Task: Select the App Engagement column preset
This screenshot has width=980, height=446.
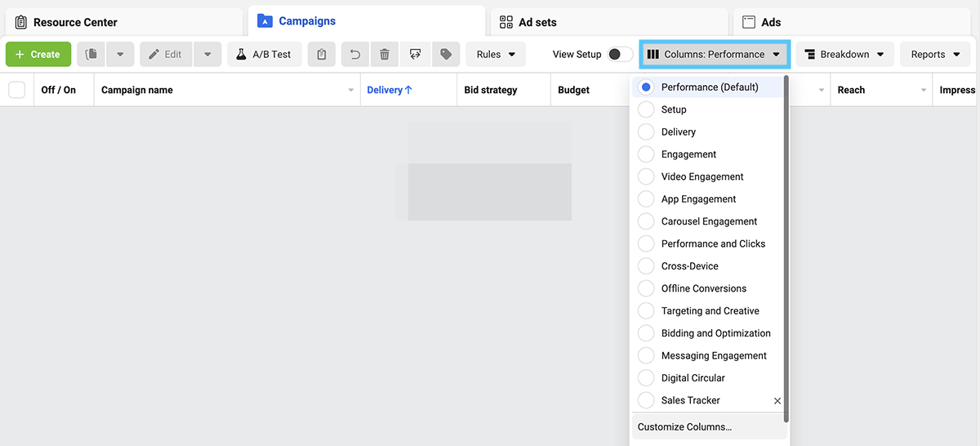Action: [708, 198]
